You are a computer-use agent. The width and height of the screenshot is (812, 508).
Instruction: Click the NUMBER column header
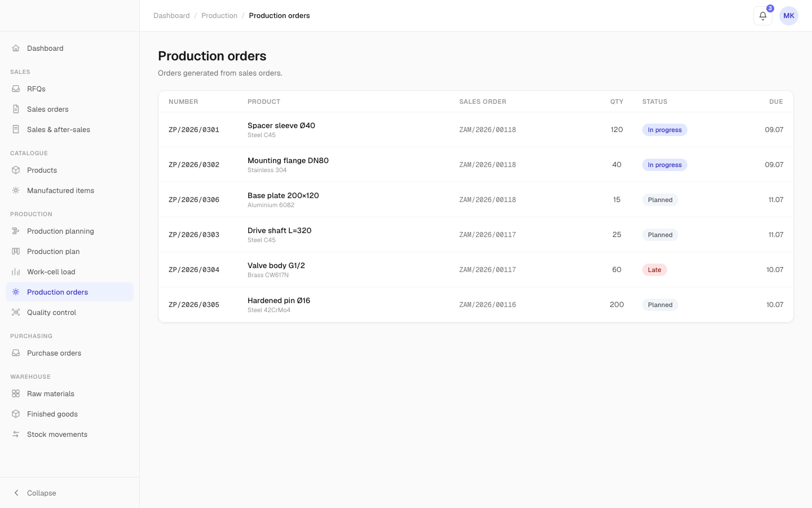pos(183,102)
